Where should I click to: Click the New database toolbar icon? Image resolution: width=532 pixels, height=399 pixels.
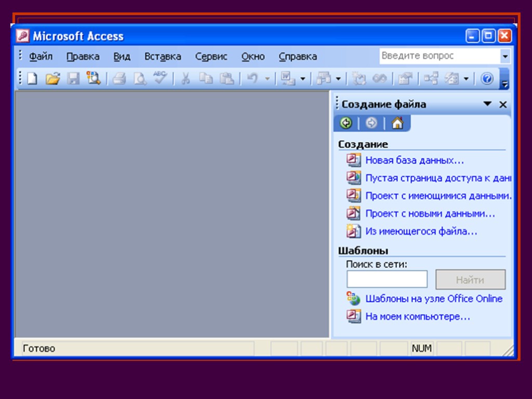[32, 79]
